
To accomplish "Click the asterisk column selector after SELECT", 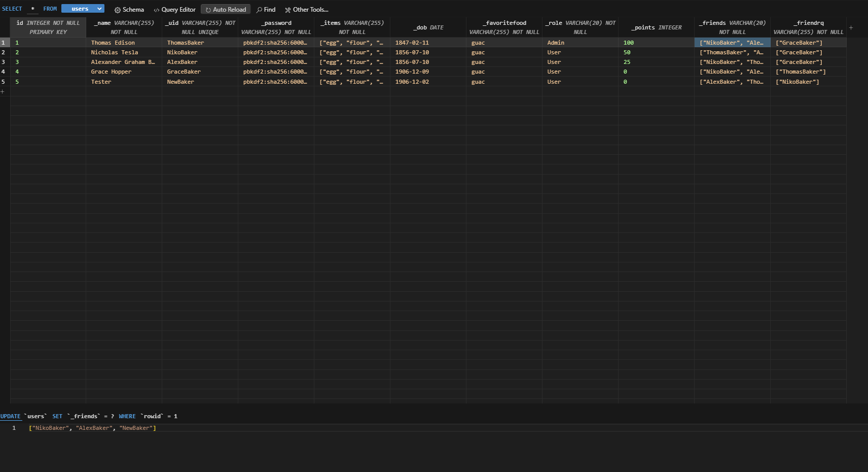I will pos(33,9).
